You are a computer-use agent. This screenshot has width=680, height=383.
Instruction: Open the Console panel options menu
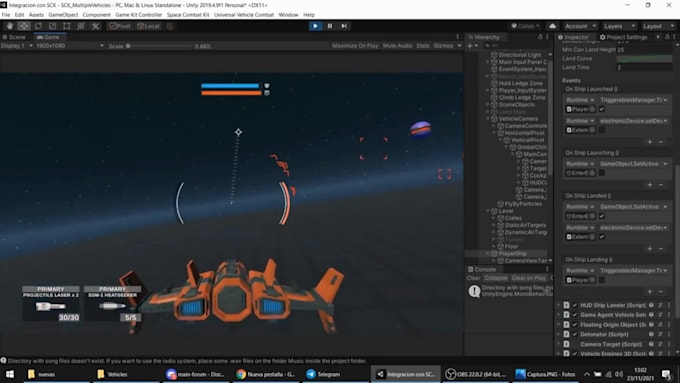(547, 269)
